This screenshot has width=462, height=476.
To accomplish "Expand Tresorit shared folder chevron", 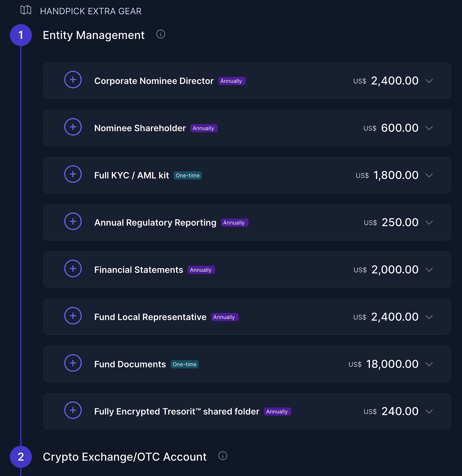I will [429, 412].
